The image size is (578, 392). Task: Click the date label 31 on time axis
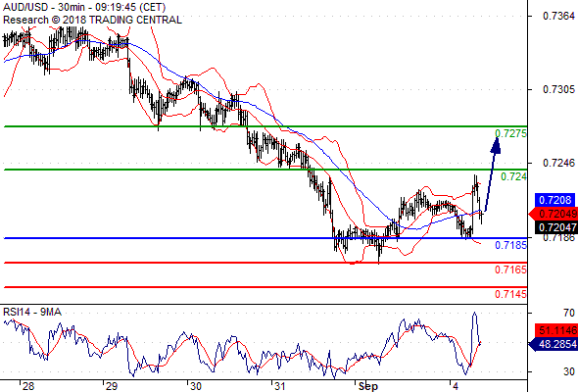coord(280,386)
